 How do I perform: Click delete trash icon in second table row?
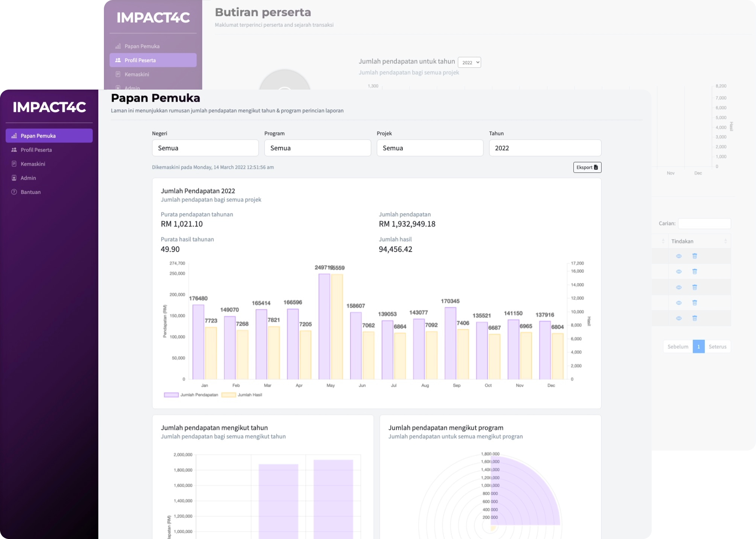pyautogui.click(x=695, y=271)
